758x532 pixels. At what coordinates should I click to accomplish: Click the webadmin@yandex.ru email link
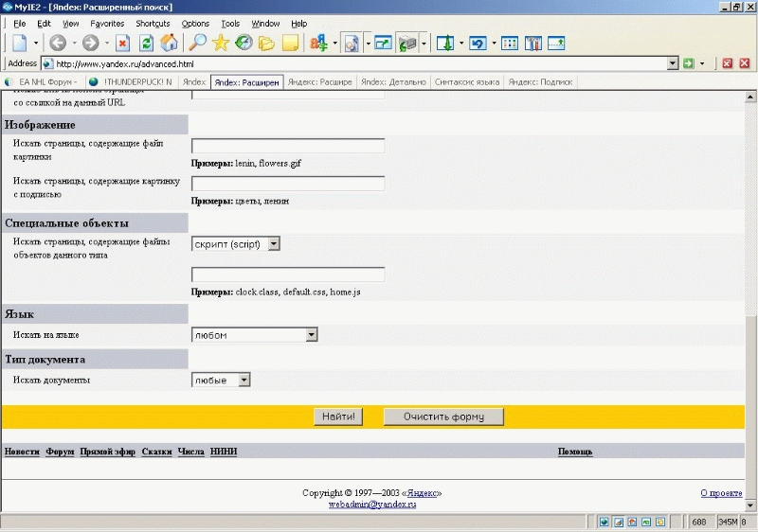pos(372,504)
